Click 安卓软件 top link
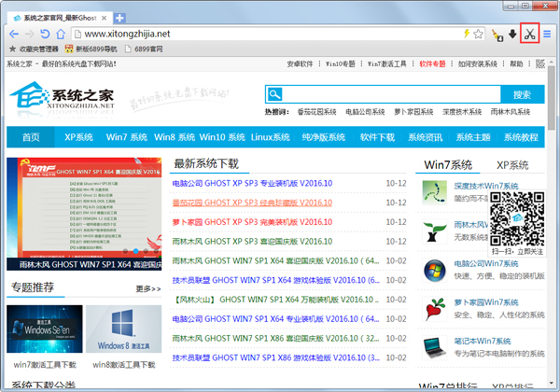Screen dimensions: 560x392 [300, 63]
